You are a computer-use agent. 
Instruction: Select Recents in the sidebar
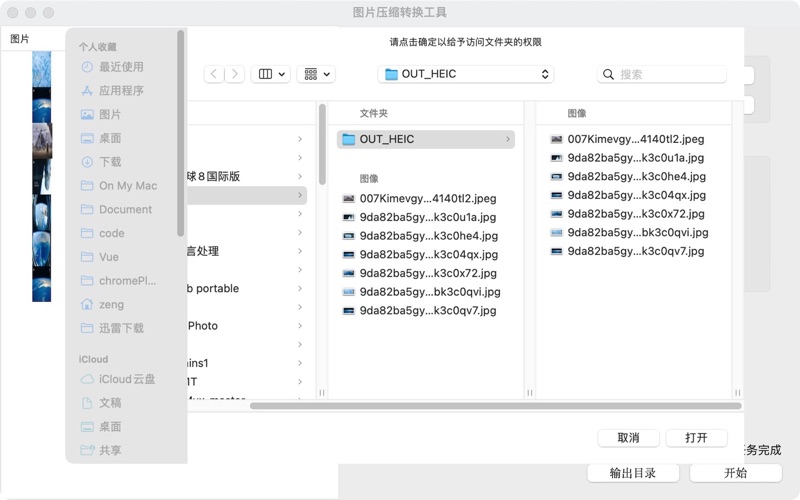coord(121,67)
